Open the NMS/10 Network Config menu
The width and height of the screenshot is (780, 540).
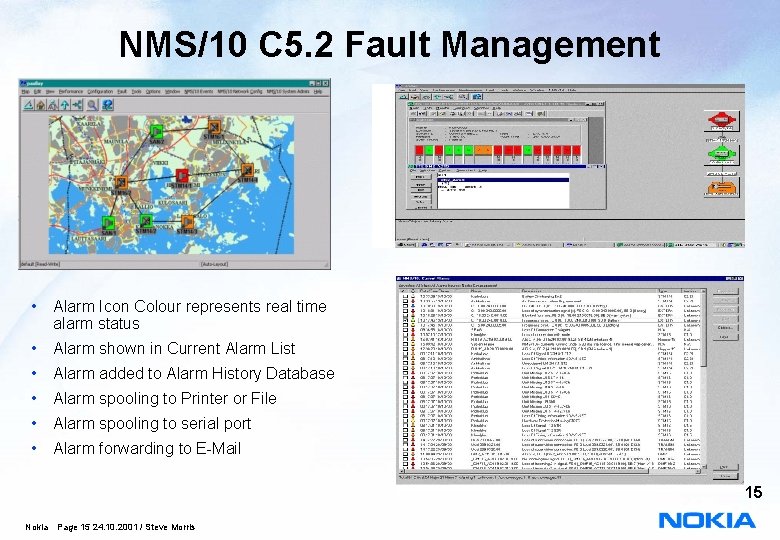click(240, 91)
